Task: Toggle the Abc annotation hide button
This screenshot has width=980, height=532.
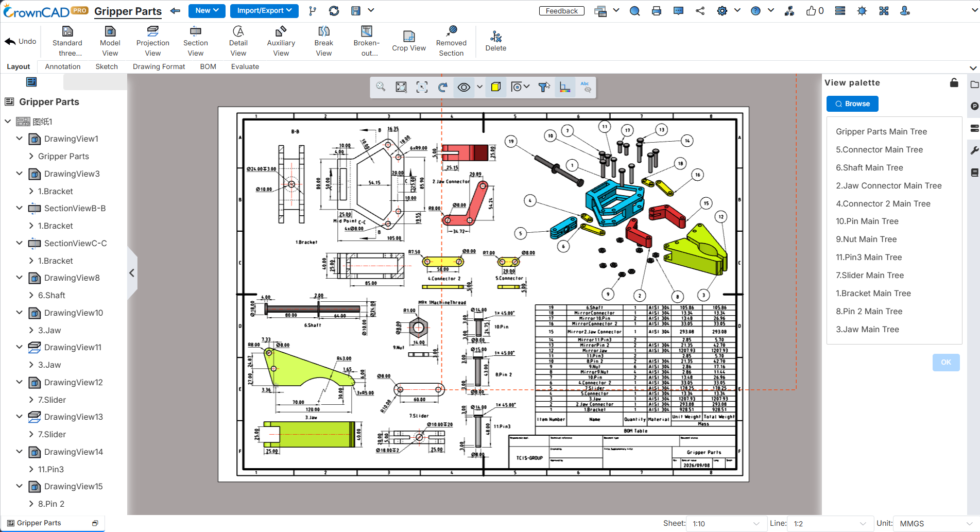Action: point(586,87)
